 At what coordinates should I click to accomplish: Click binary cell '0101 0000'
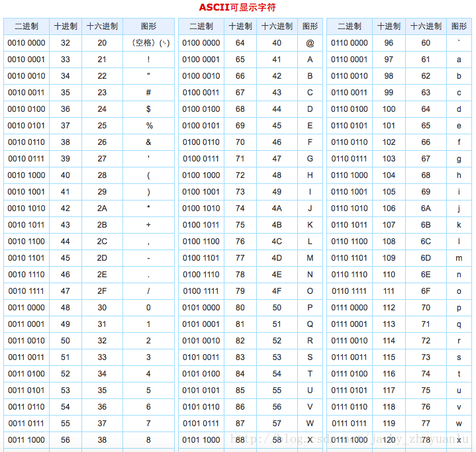coord(201,308)
